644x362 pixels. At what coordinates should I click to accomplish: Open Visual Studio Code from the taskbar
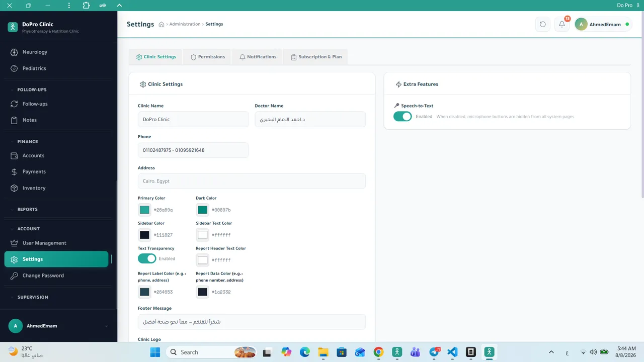coord(452,352)
